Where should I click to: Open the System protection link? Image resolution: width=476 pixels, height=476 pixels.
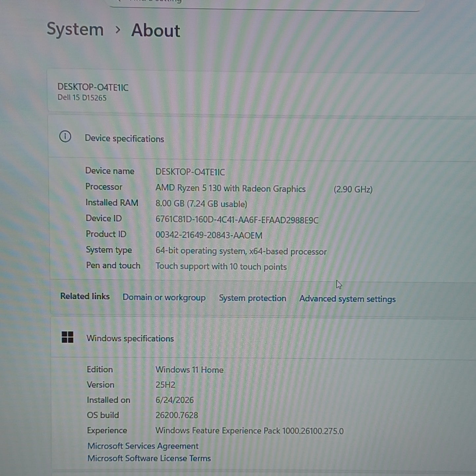click(x=253, y=298)
